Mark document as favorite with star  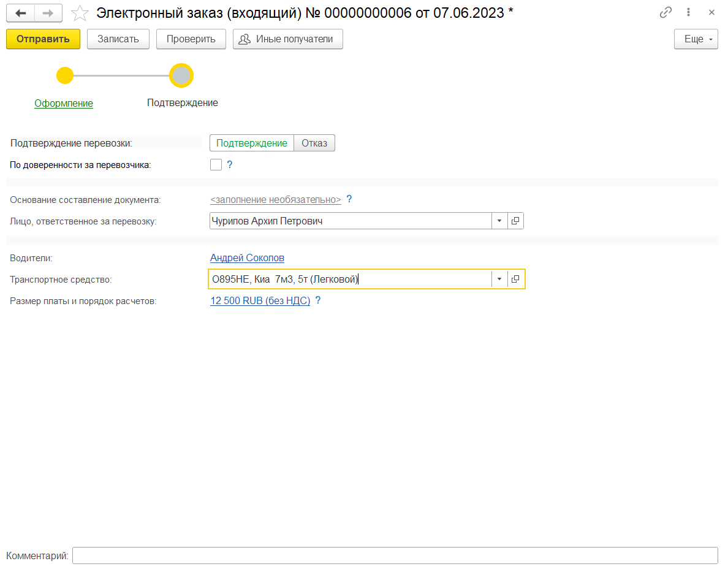(80, 13)
